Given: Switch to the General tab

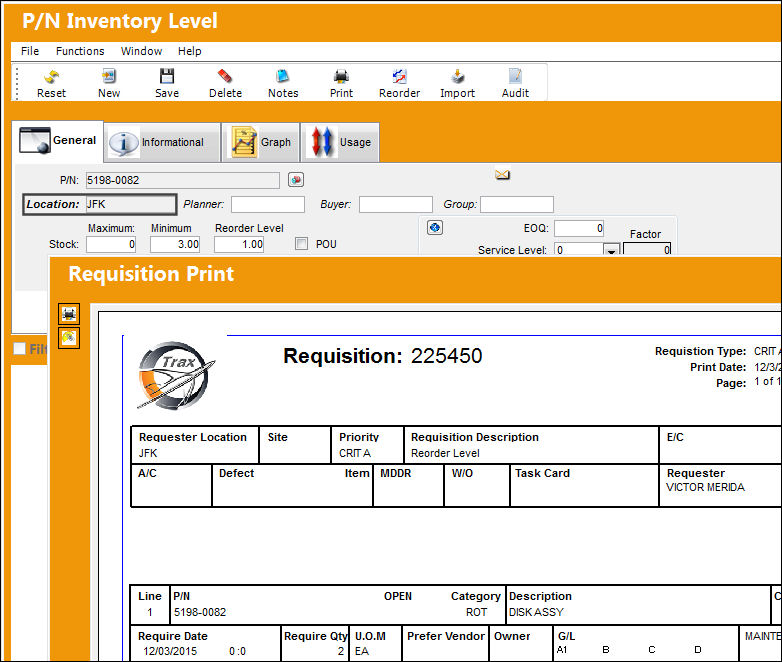Looking at the screenshot, I should (57, 141).
